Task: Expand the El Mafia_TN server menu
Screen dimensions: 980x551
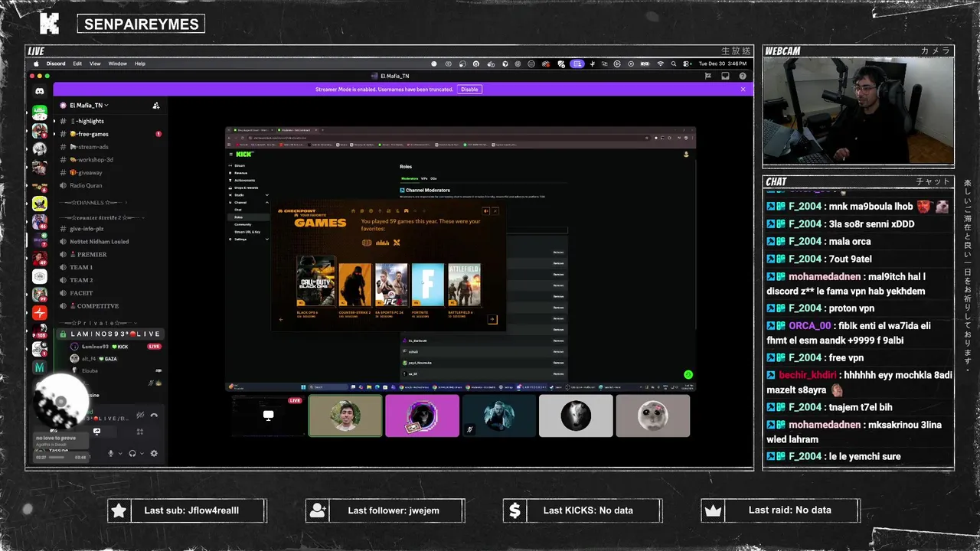Action: 85,106
